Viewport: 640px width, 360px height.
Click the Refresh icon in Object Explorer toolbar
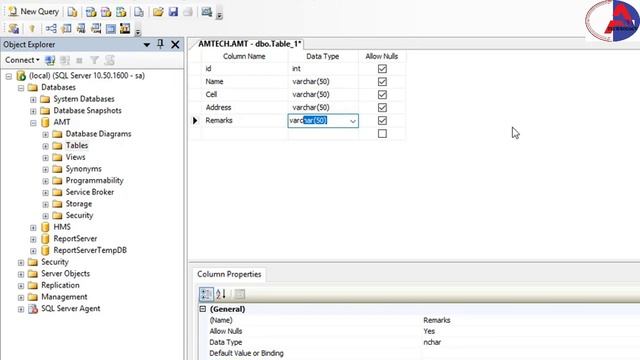click(x=109, y=60)
